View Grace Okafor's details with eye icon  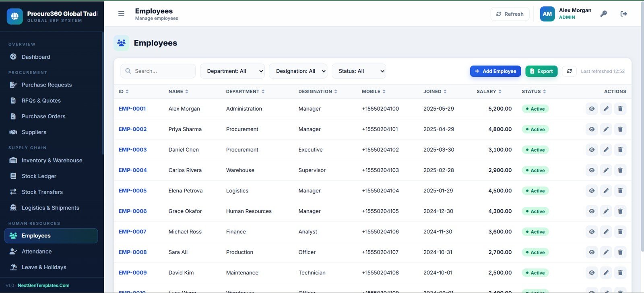(x=592, y=211)
